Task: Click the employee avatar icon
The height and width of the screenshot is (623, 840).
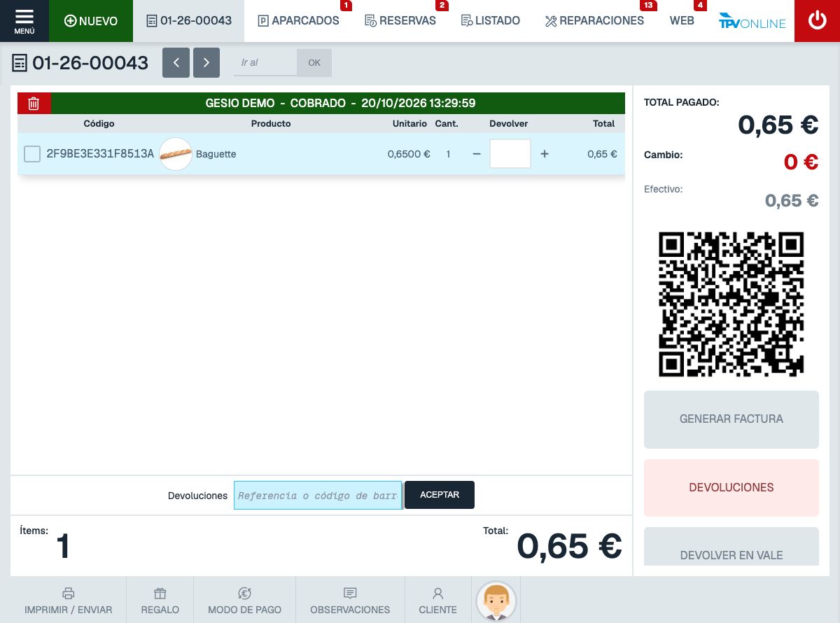Action: click(x=496, y=601)
